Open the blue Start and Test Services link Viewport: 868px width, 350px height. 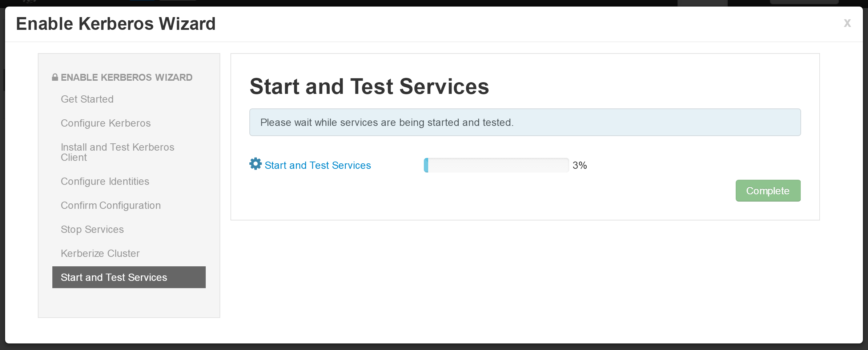coord(318,165)
